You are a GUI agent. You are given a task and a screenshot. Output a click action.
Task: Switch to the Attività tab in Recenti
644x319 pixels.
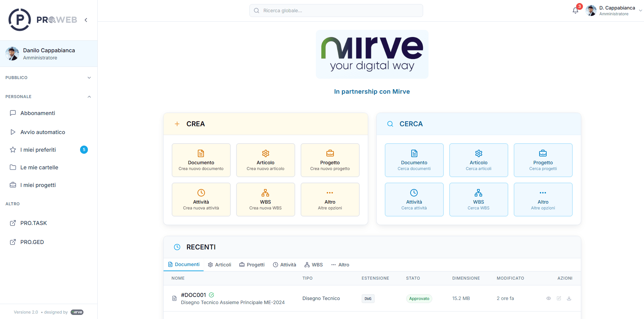click(x=285, y=265)
